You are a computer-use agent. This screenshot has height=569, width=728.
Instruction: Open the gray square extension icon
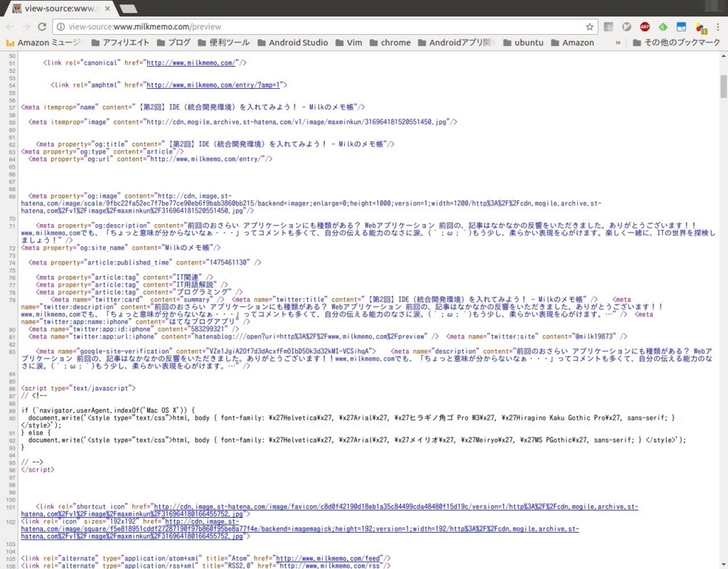coord(609,26)
